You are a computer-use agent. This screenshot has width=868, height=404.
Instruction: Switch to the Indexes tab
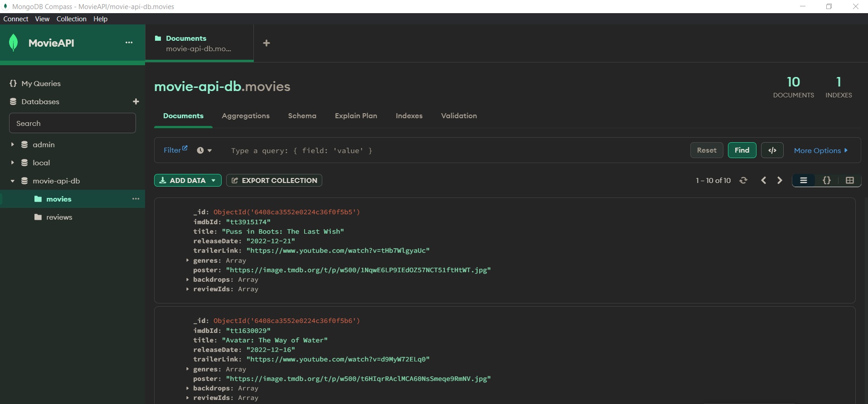pos(409,116)
